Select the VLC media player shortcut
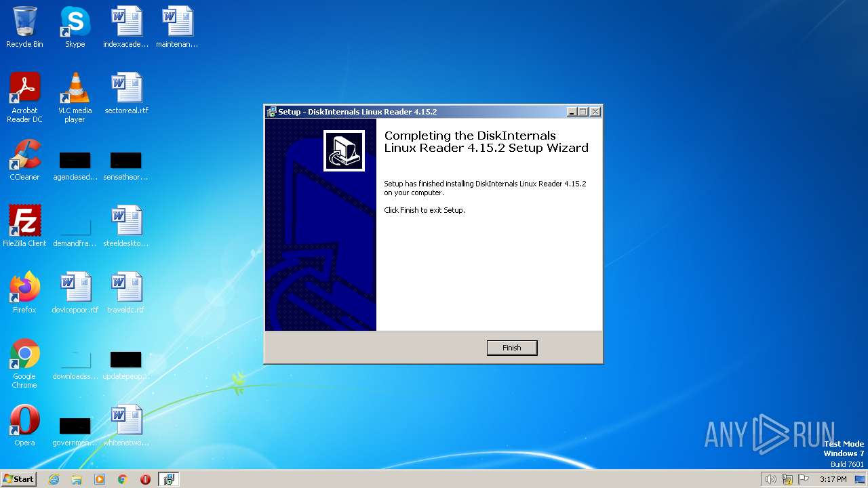The width and height of the screenshot is (868, 488). 75,98
